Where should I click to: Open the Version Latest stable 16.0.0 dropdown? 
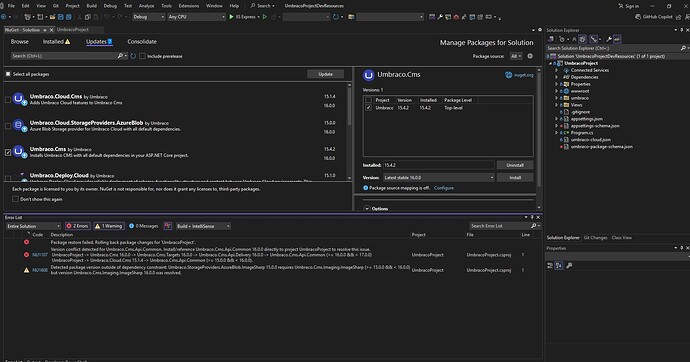coord(438,177)
